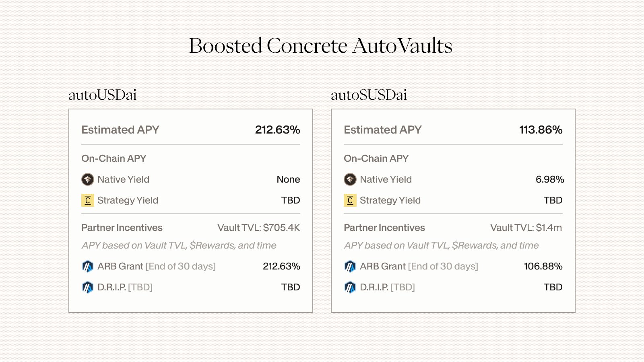Click On-Chain APY heading in autoSUSDai card
The height and width of the screenshot is (362, 644).
[376, 158]
